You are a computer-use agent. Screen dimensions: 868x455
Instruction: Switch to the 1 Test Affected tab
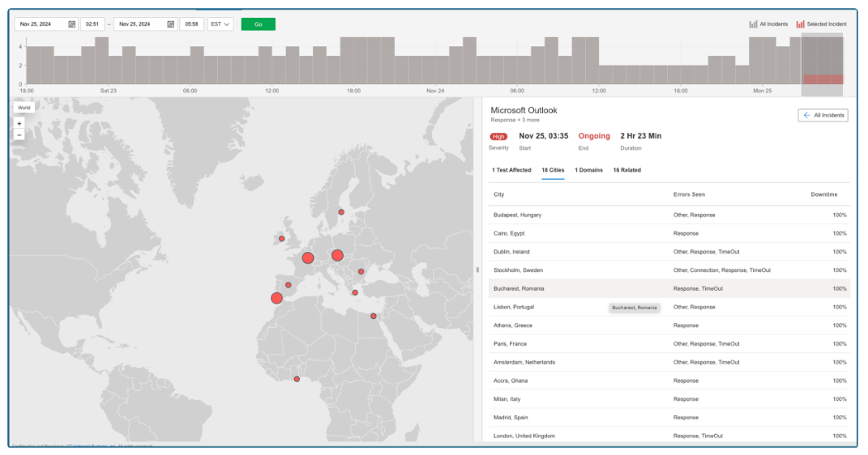pyautogui.click(x=511, y=170)
